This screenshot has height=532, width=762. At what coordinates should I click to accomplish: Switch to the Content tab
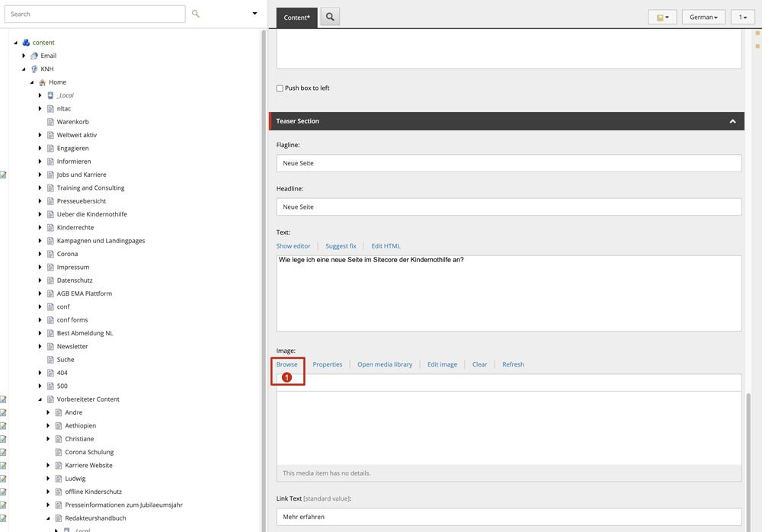point(296,17)
